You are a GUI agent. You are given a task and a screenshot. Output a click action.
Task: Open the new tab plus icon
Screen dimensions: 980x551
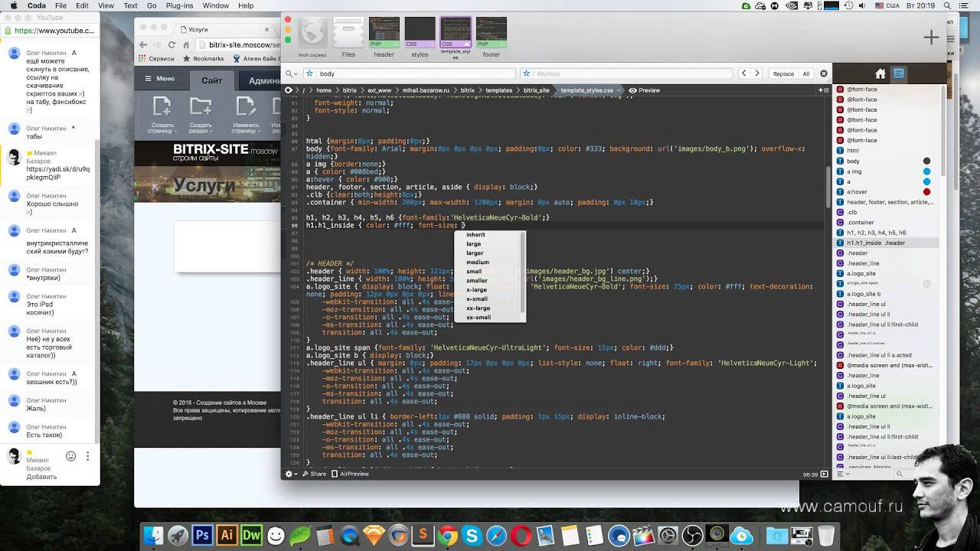click(x=931, y=37)
